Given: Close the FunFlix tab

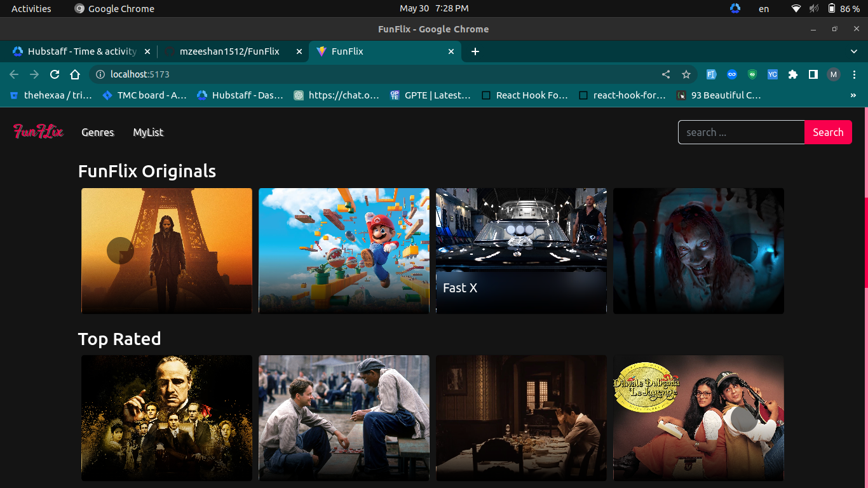Looking at the screenshot, I should pyautogui.click(x=451, y=51).
